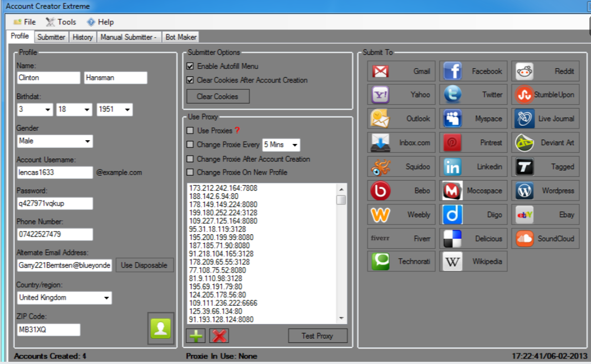Open the SoundCloud submitter

(x=545, y=238)
